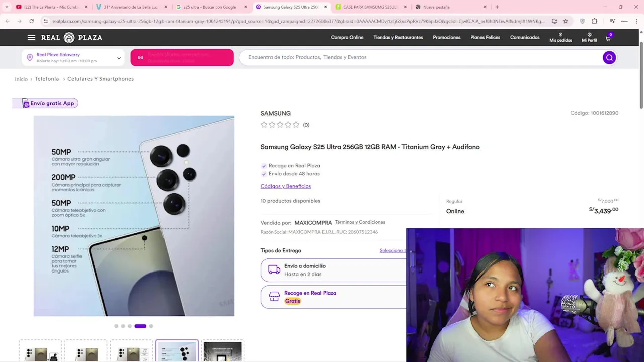Switch to The La Planta Mix Cumbia tab
644x362 pixels.
click(52, 7)
